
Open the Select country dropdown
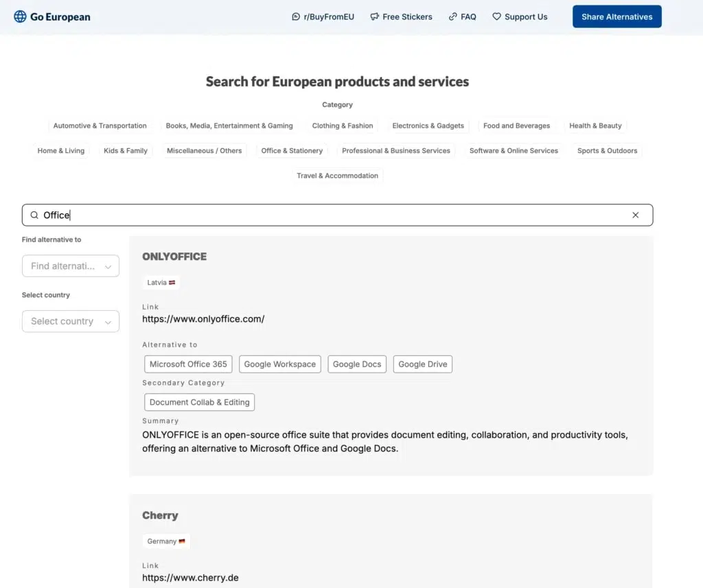click(x=71, y=321)
